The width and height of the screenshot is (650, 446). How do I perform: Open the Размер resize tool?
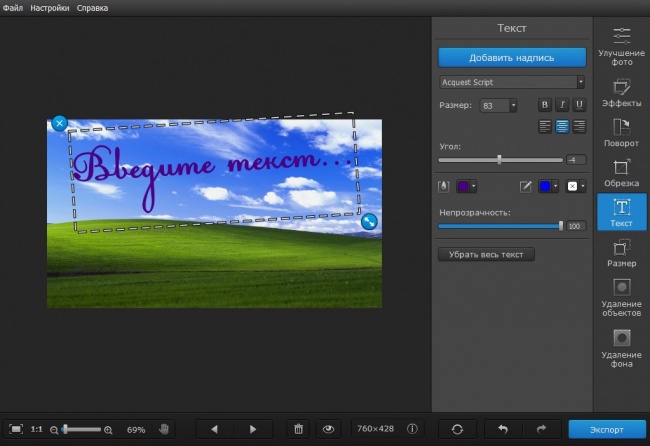click(621, 252)
